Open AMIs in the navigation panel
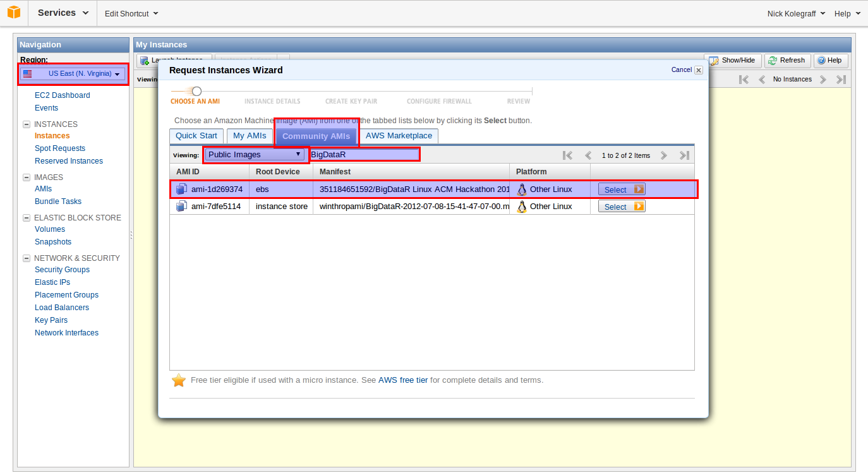Image resolution: width=868 pixels, height=475 pixels. point(44,189)
